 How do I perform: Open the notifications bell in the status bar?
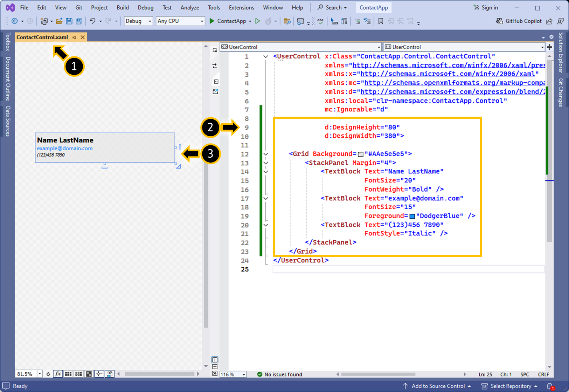pyautogui.click(x=550, y=386)
